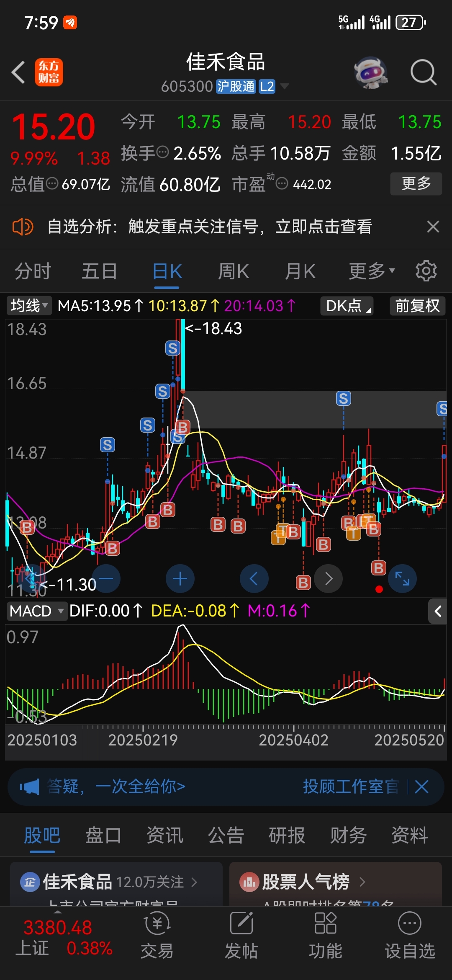
Task: Open the 功能 grid menu
Action: [x=326, y=936]
